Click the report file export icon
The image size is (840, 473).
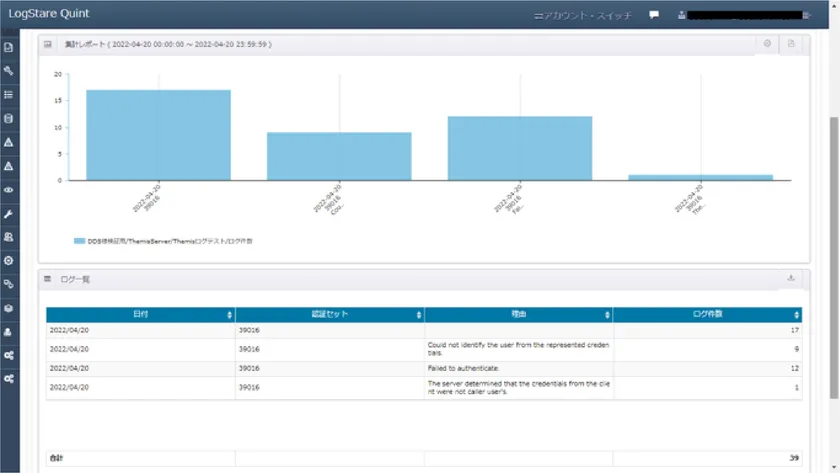click(791, 44)
